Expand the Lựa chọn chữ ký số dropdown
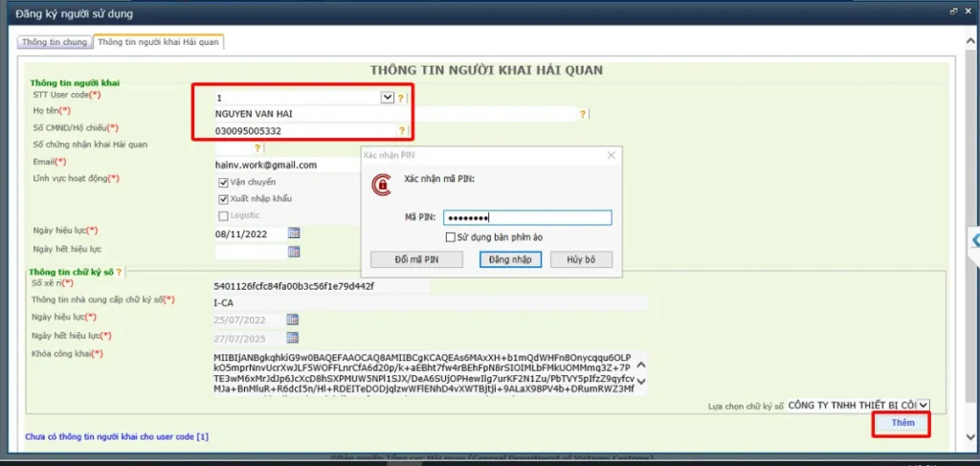The image size is (980, 466). point(924,406)
